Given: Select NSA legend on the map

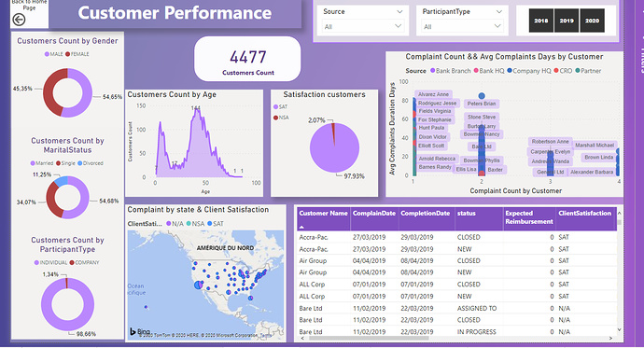Looking at the screenshot, I should pyautogui.click(x=195, y=224).
